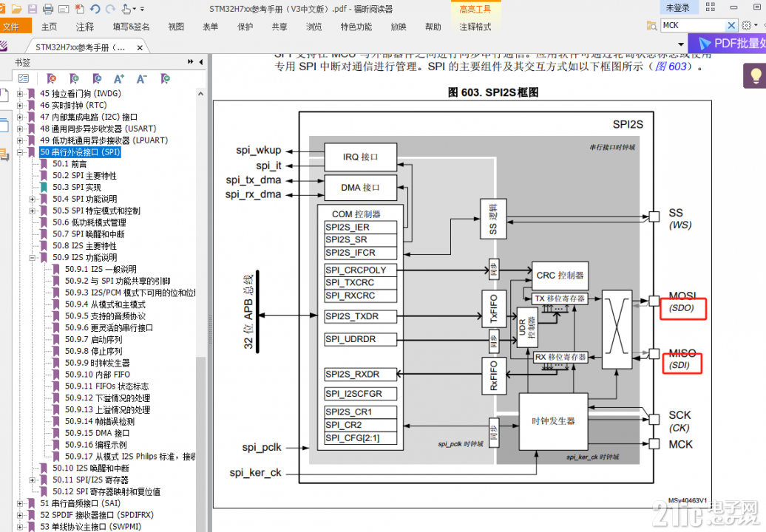Increase bookmark font size (A+)
The height and width of the screenshot is (532, 766).
pyautogui.click(x=119, y=78)
